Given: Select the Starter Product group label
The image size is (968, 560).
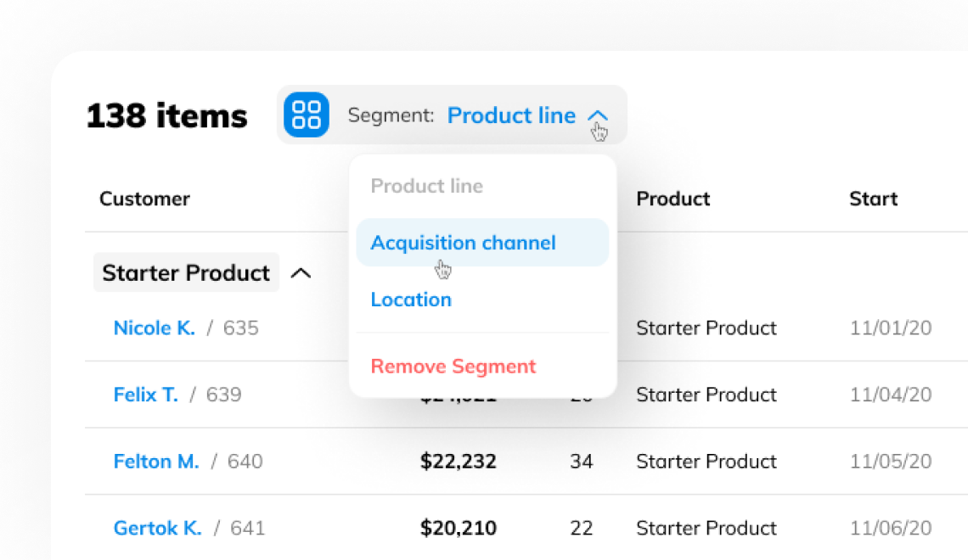Looking at the screenshot, I should pyautogui.click(x=186, y=272).
